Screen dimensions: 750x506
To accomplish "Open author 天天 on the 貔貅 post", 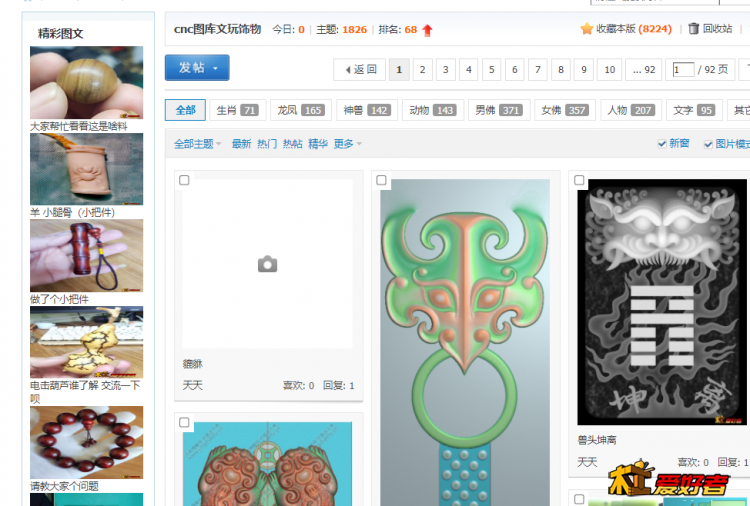I will coord(193,385).
